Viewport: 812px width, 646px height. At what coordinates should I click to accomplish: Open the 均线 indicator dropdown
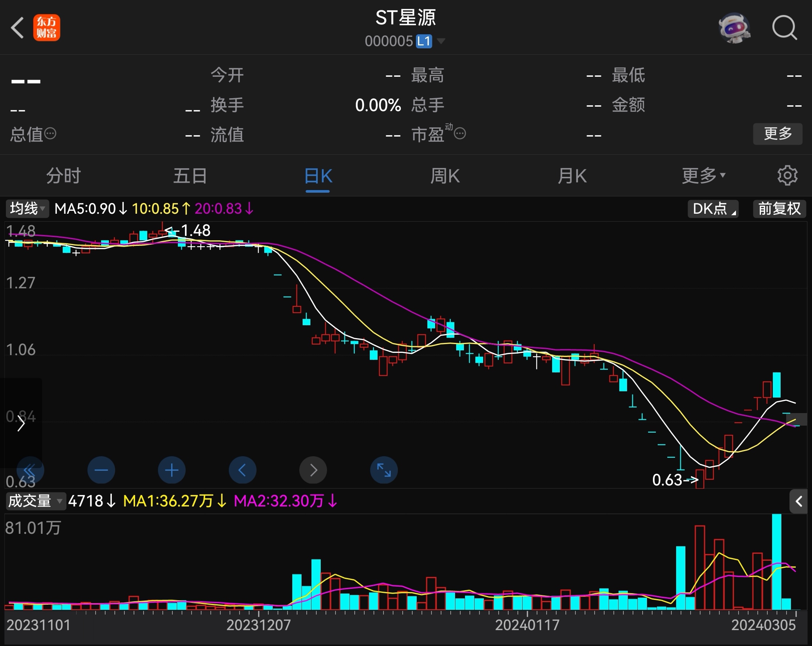27,209
